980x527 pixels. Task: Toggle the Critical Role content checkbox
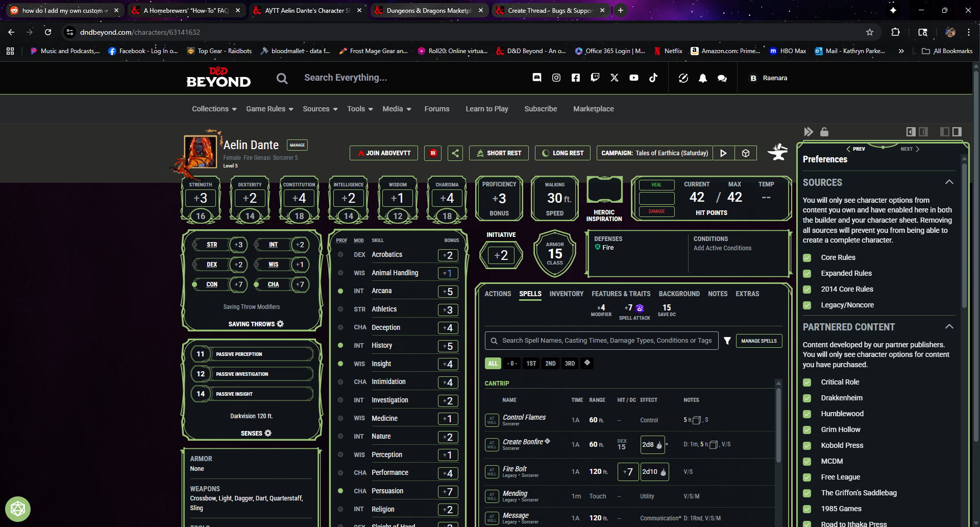coord(807,382)
